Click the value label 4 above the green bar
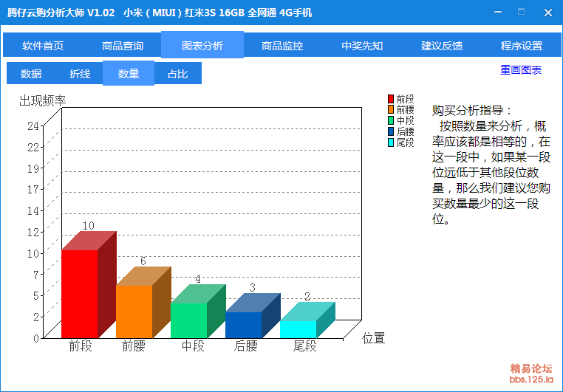This screenshot has width=563, height=392. tap(198, 278)
